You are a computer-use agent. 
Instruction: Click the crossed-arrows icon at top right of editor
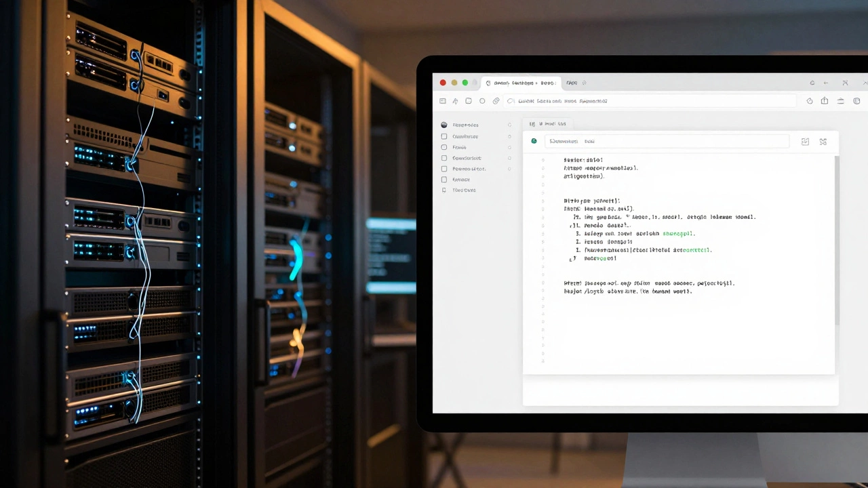823,142
